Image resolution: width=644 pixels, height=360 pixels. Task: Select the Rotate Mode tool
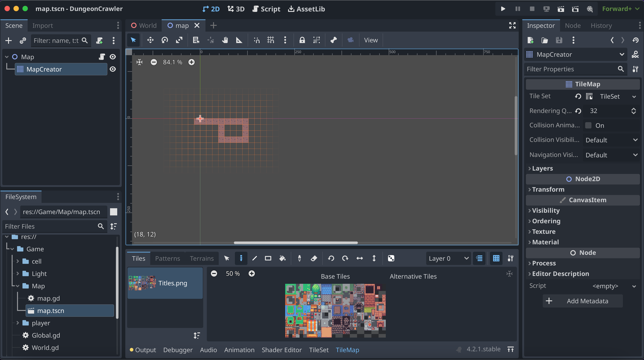pos(165,40)
